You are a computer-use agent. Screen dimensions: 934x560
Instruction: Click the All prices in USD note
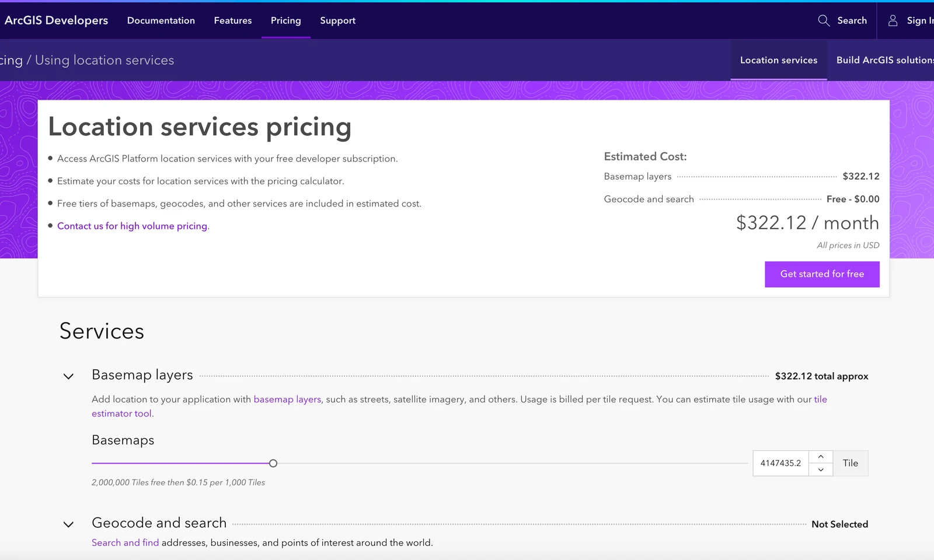tap(848, 246)
